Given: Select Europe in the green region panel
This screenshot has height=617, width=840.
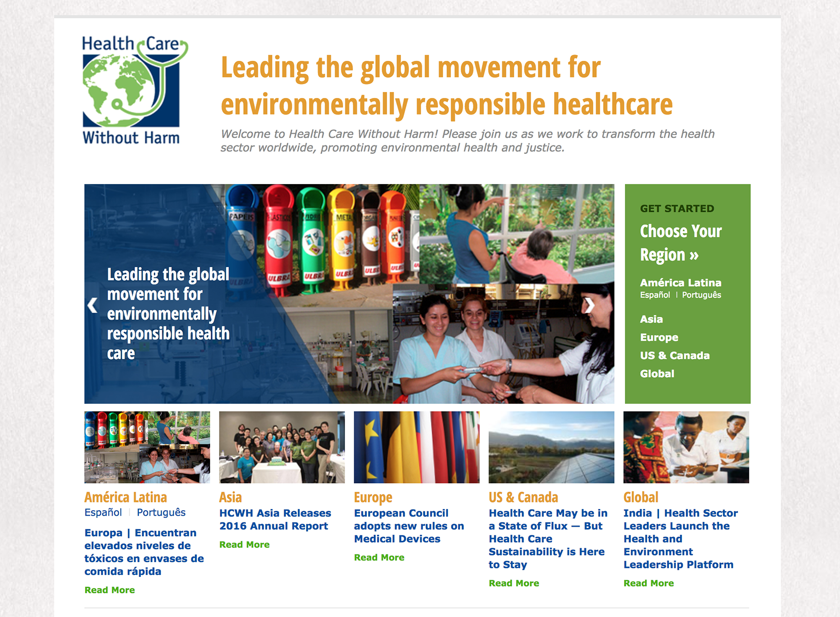Looking at the screenshot, I should point(659,337).
